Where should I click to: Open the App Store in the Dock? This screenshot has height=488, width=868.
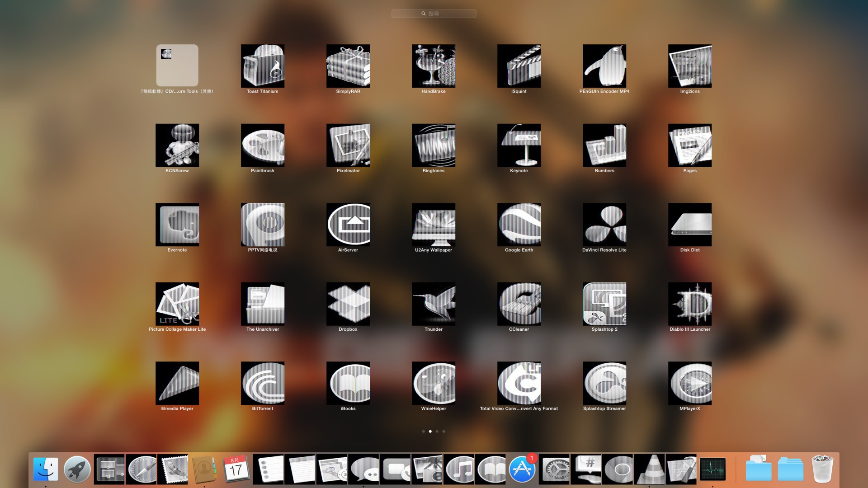pyautogui.click(x=522, y=469)
